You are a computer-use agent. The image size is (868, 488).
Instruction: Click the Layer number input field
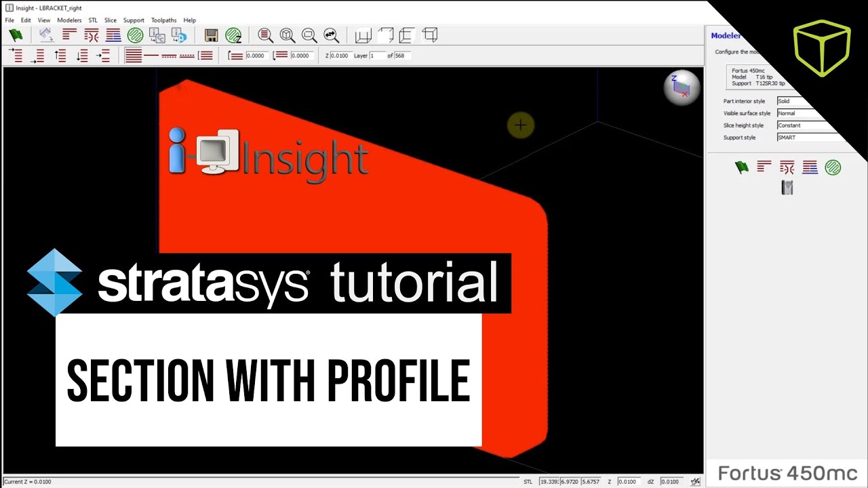[377, 56]
